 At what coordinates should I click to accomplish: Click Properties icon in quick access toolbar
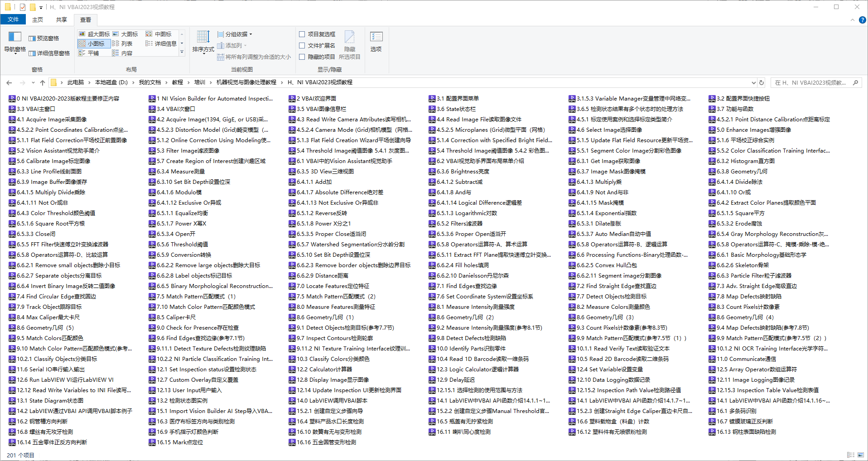(23, 7)
